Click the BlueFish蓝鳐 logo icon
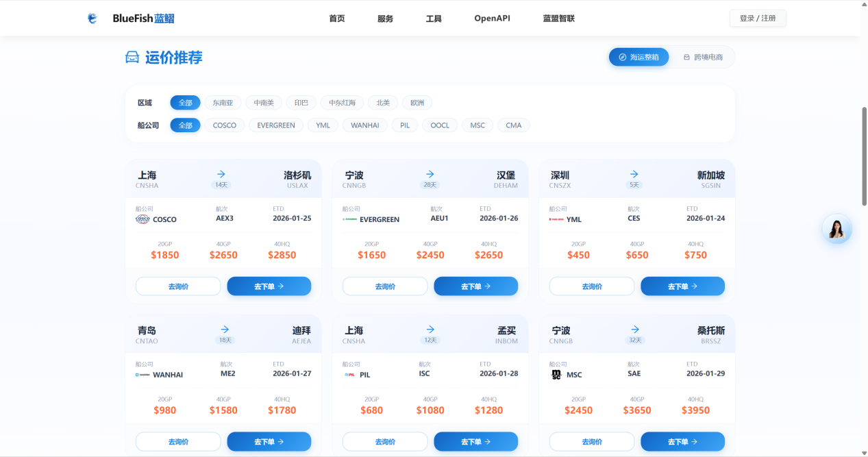The width and height of the screenshot is (868, 457). point(93,18)
